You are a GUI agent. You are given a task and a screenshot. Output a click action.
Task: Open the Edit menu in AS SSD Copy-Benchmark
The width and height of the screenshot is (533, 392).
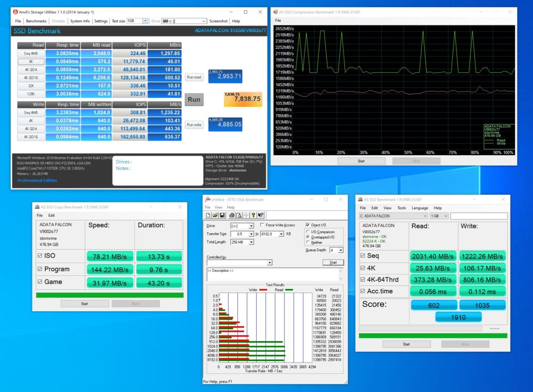(x=51, y=215)
